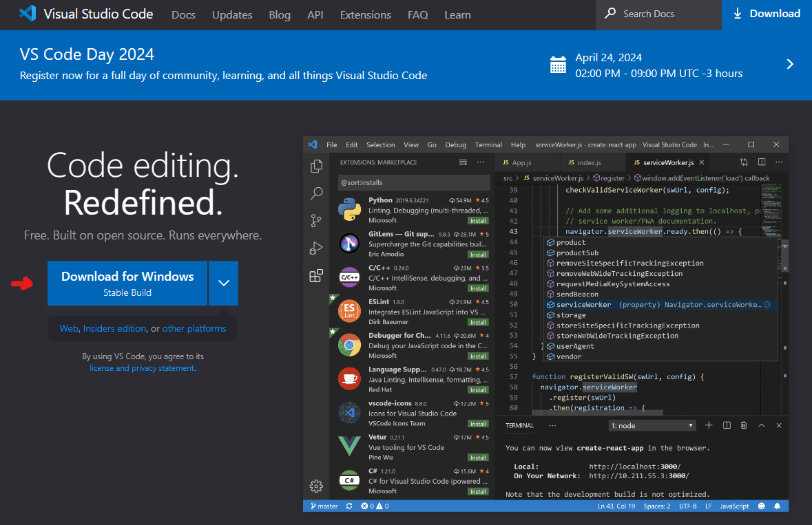Screen dimensions: 812x525
Task: Click the vscode-icons extension icon
Action: [350, 413]
